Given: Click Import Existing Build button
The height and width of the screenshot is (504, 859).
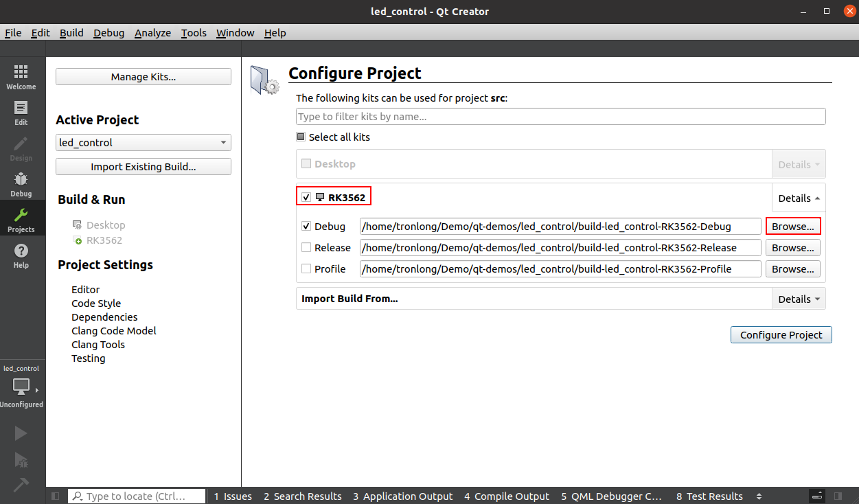Looking at the screenshot, I should [x=144, y=167].
